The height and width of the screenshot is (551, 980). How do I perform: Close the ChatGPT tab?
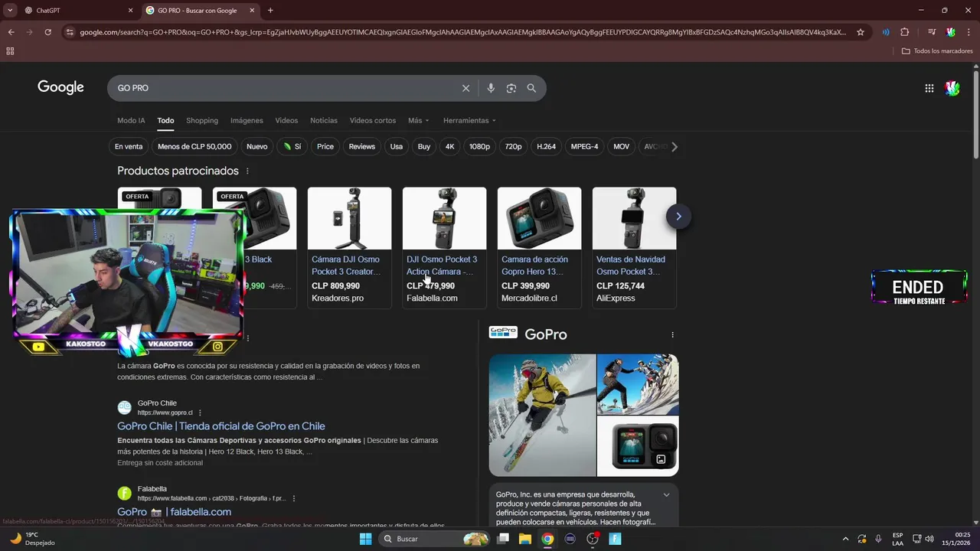130,11
